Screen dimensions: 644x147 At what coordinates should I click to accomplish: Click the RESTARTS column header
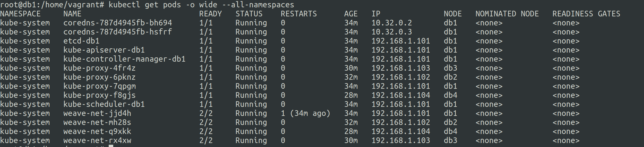[299, 14]
